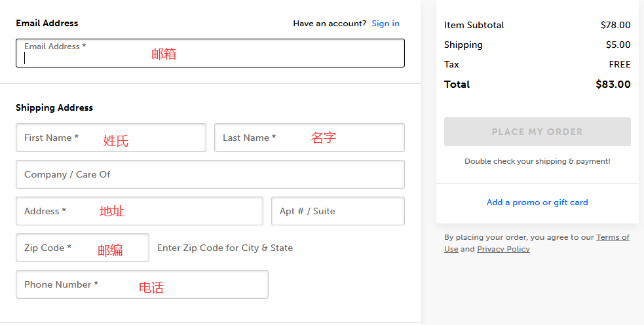Click the Company / Care Of field

(210, 174)
